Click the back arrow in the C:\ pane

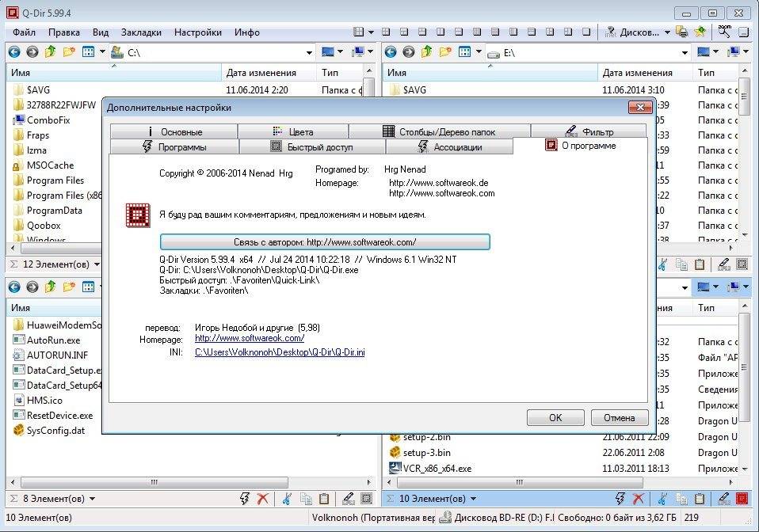point(14,52)
